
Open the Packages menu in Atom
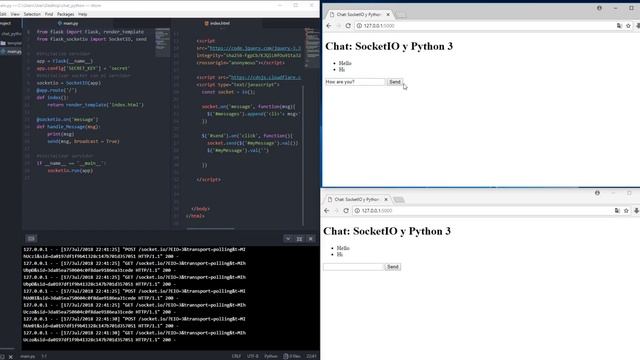[65, 14]
